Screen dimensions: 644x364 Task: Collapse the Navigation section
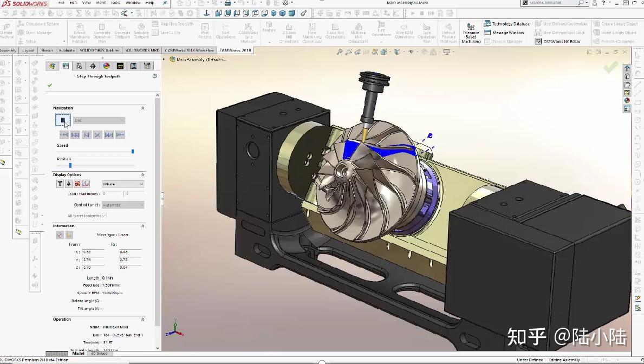[143, 108]
